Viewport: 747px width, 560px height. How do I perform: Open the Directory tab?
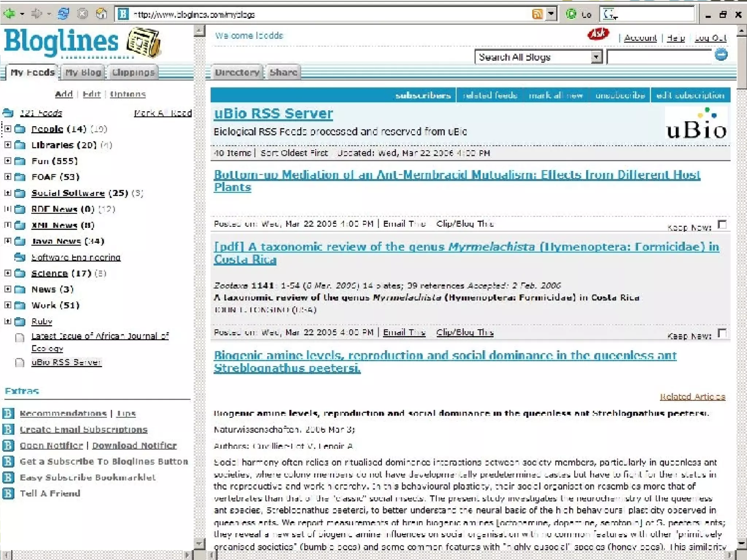coord(237,72)
